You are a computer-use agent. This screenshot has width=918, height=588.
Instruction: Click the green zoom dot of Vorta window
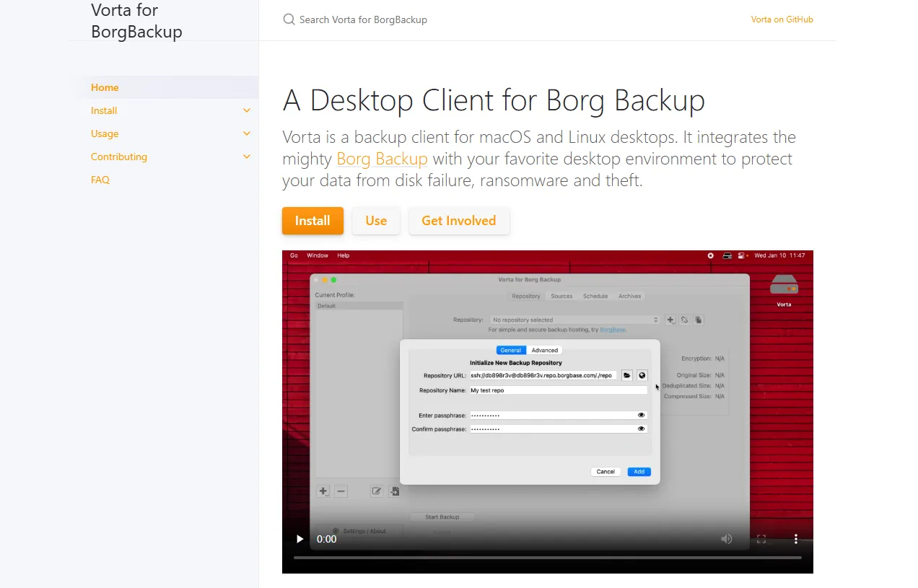(x=334, y=280)
